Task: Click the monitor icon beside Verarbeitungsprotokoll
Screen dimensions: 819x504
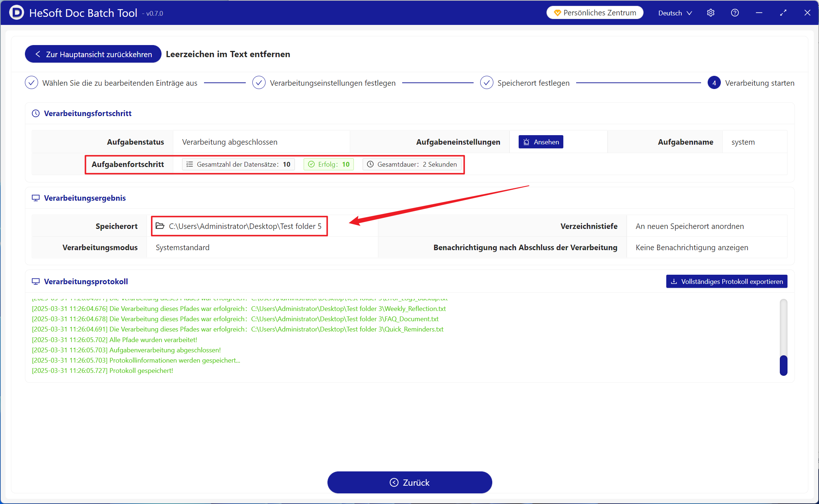Action: 36,282
